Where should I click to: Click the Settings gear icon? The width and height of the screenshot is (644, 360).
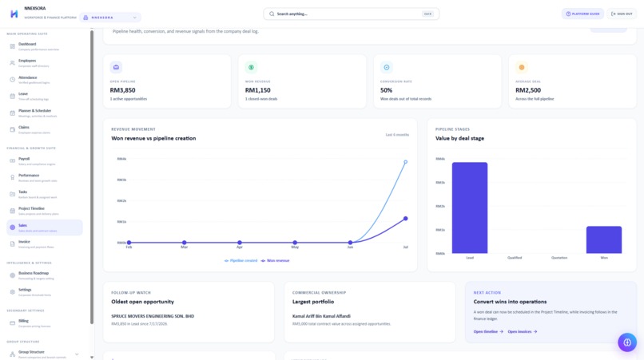[x=12, y=292]
